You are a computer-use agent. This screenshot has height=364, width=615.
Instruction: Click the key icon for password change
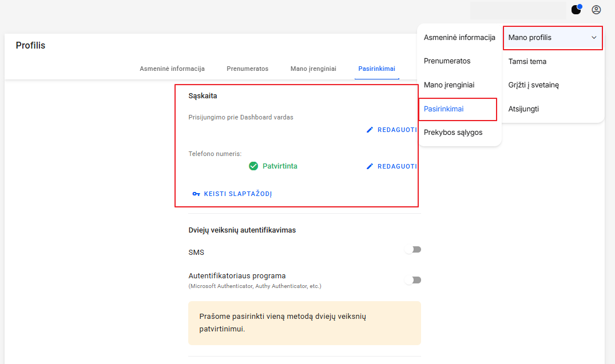pos(196,194)
